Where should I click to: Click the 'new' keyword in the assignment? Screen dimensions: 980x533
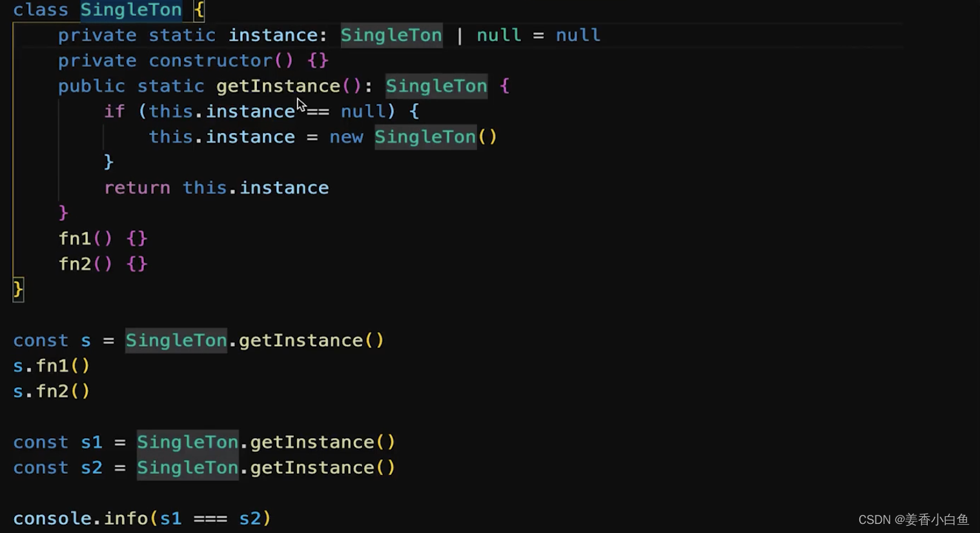347,137
